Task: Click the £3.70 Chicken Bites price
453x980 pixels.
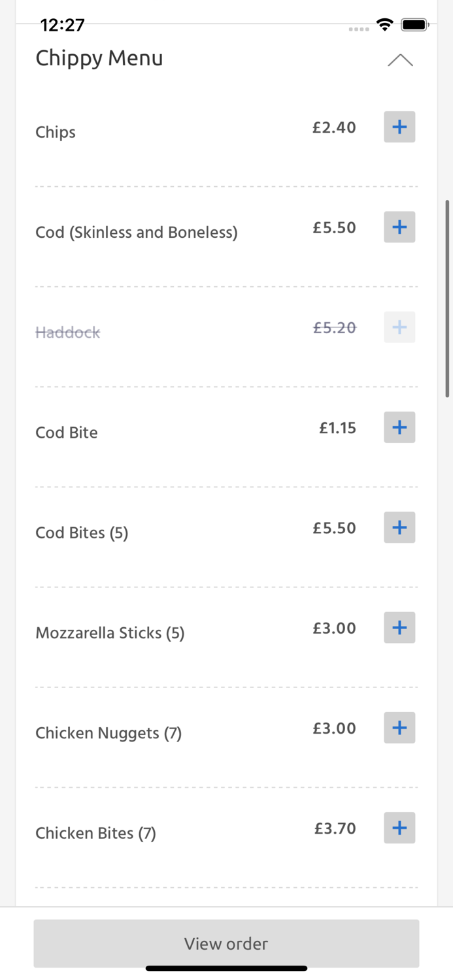Action: click(335, 829)
